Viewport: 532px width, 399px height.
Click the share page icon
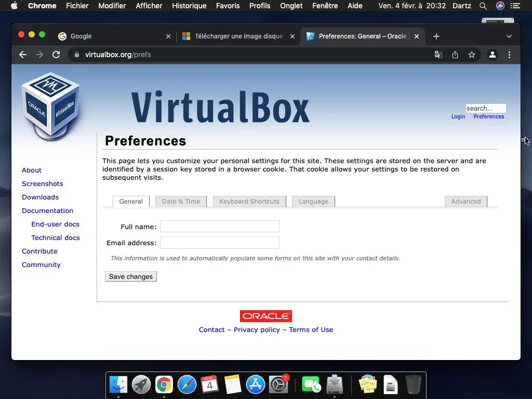[455, 55]
